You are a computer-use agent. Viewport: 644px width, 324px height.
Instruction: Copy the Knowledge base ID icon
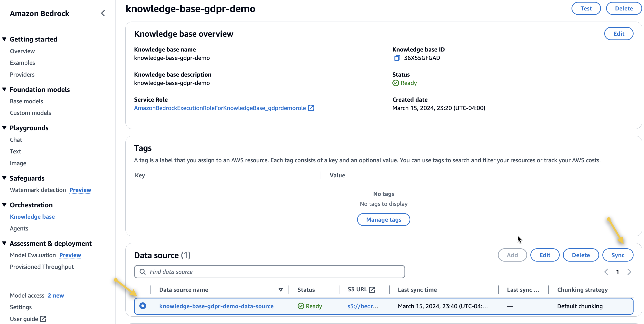[397, 58]
